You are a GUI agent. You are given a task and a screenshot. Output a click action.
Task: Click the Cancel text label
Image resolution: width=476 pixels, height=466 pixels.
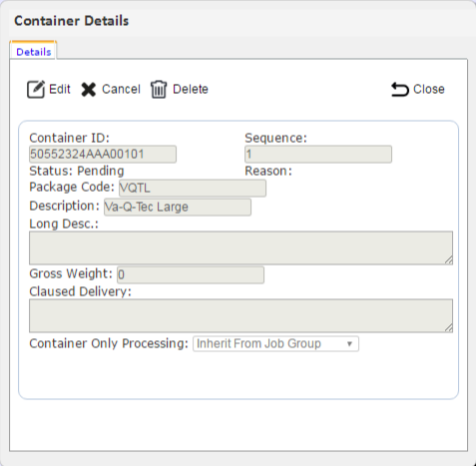point(121,89)
